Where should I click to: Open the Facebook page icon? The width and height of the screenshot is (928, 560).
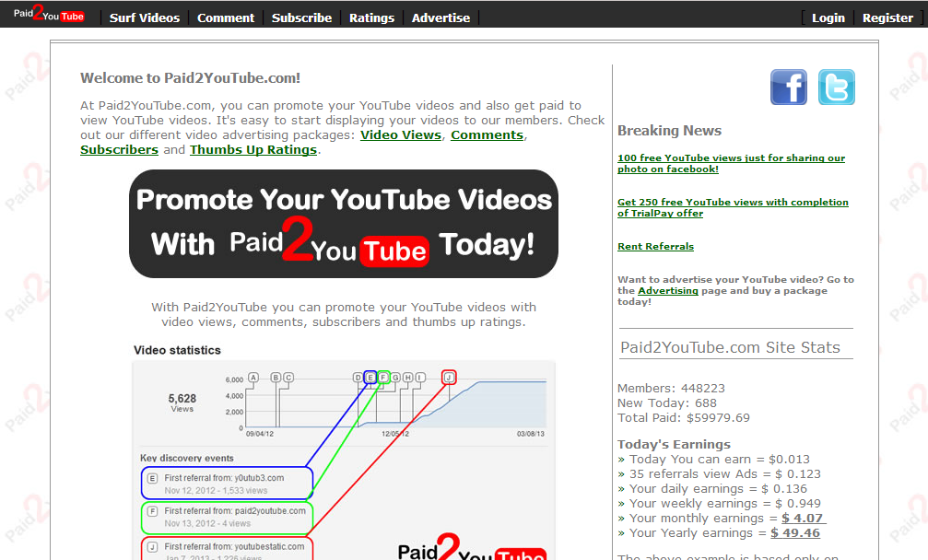[789, 88]
